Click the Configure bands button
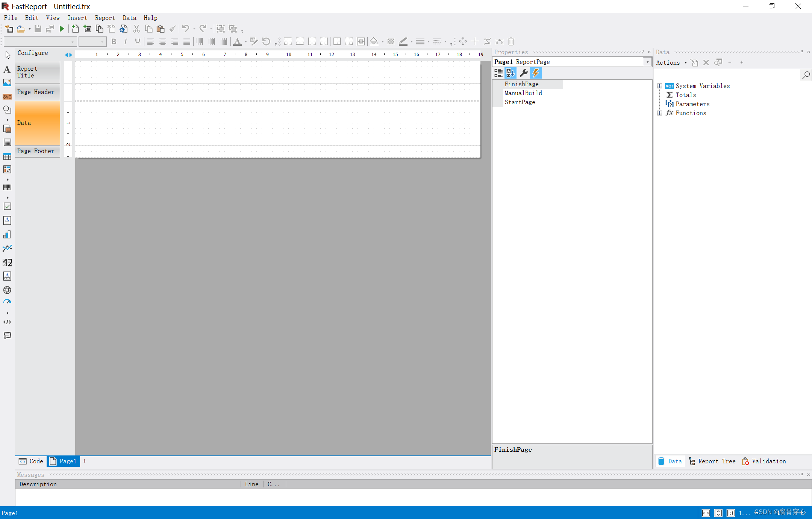This screenshot has width=812, height=519. (33, 53)
